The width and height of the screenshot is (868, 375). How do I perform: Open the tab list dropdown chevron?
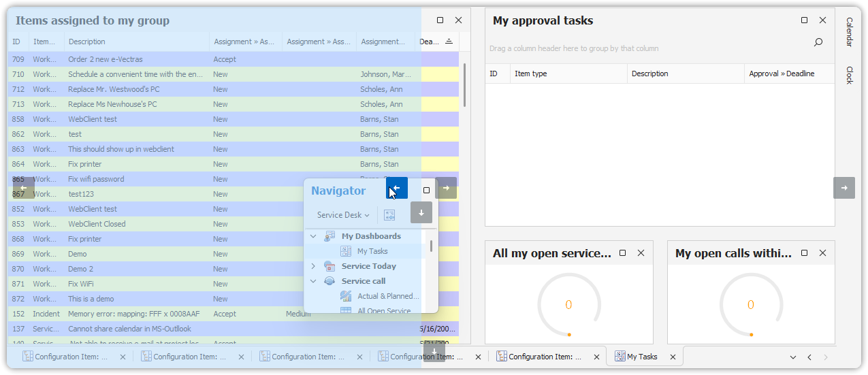click(x=792, y=357)
